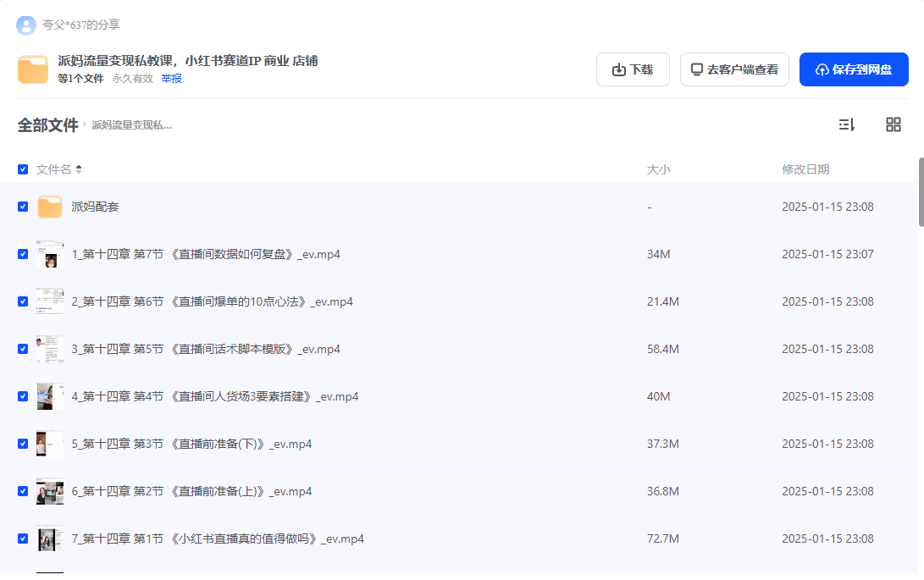Open the 派妈配套 folder icon
Image resolution: width=924 pixels, height=580 pixels.
click(50, 207)
